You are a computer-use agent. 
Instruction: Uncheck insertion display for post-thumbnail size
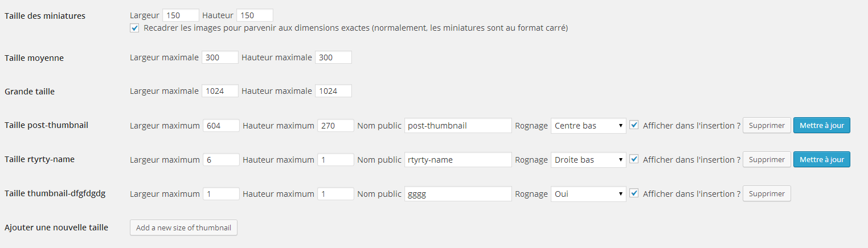pyautogui.click(x=634, y=125)
